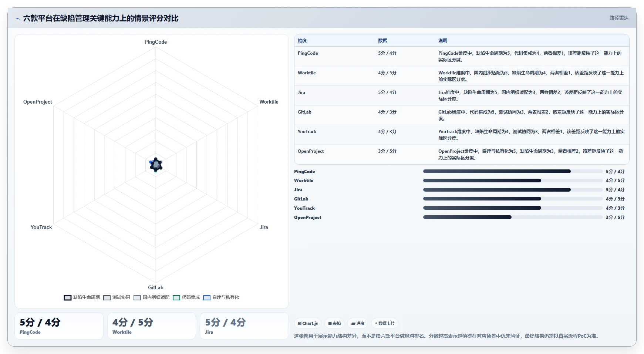Image resolution: width=644 pixels, height=354 pixels.
Task: Toggle the 代码集成 legend dataset
Action: click(x=186, y=297)
